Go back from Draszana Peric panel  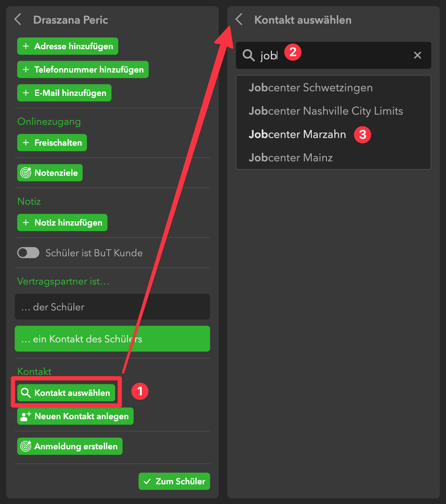[18, 19]
